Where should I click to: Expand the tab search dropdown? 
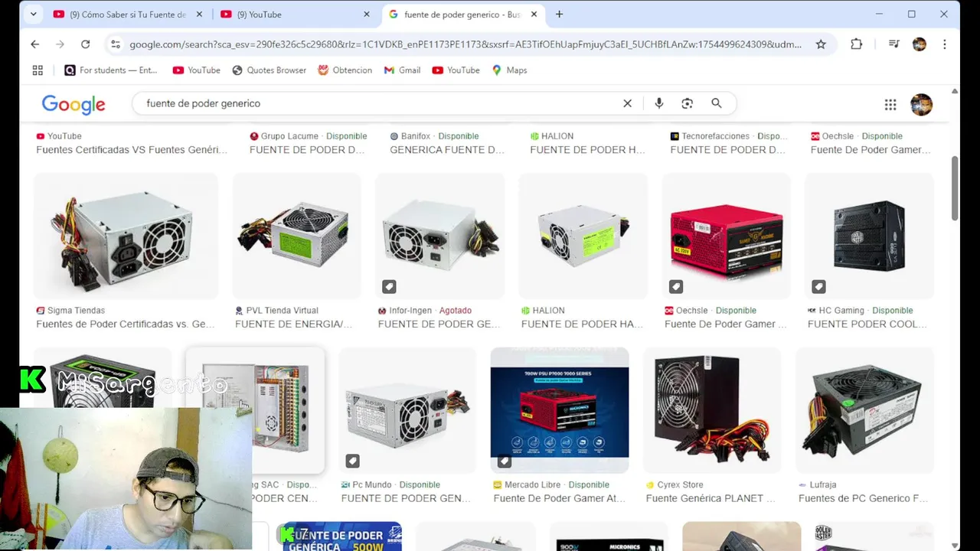pos(33,14)
